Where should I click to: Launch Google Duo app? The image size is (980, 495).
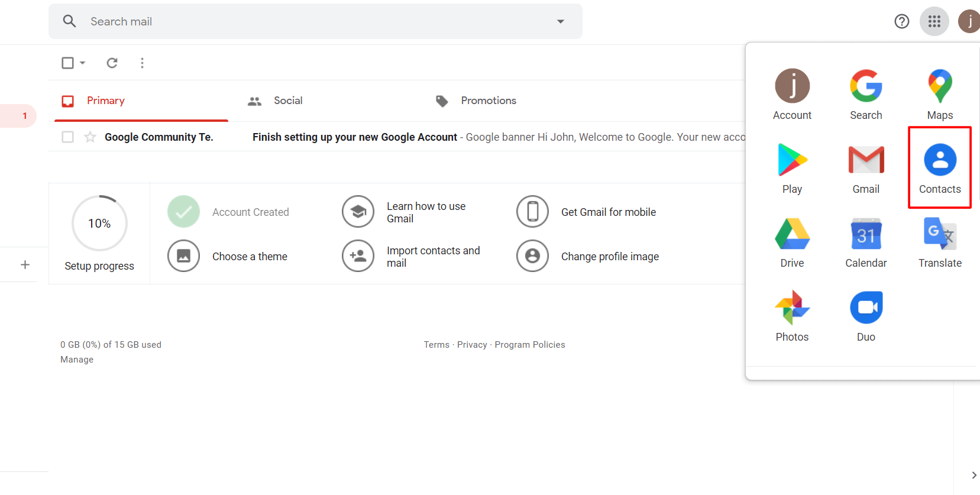coord(866,316)
